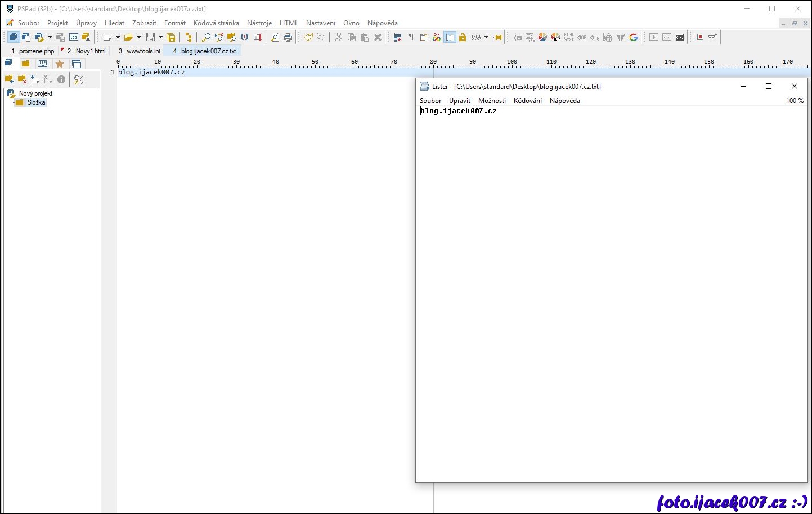Toggle read-only lock icon
This screenshot has height=514, width=812.
pos(463,37)
